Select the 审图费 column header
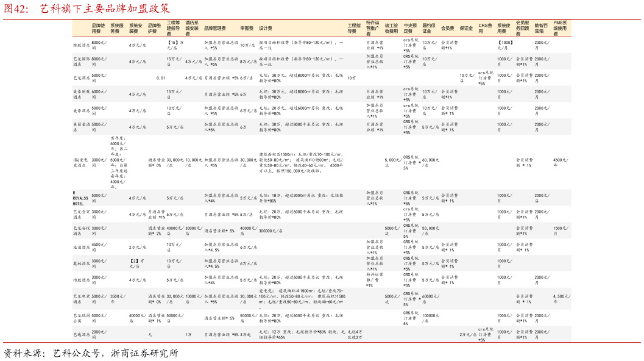Image resolution: width=644 pixels, height=361 pixels. (x=247, y=28)
